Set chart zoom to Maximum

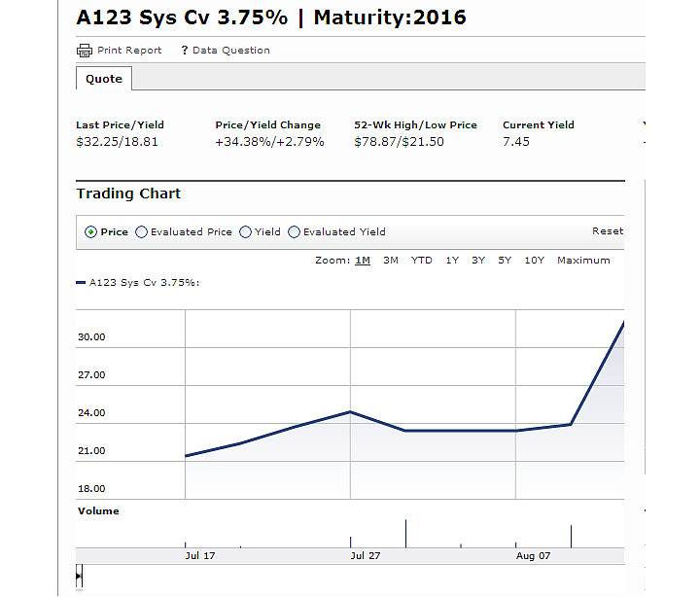tap(583, 261)
